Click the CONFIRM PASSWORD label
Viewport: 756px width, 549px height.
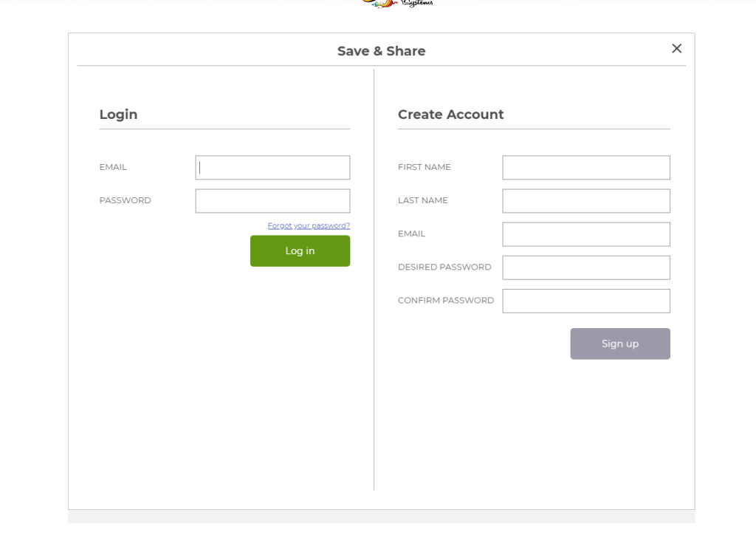[445, 300]
